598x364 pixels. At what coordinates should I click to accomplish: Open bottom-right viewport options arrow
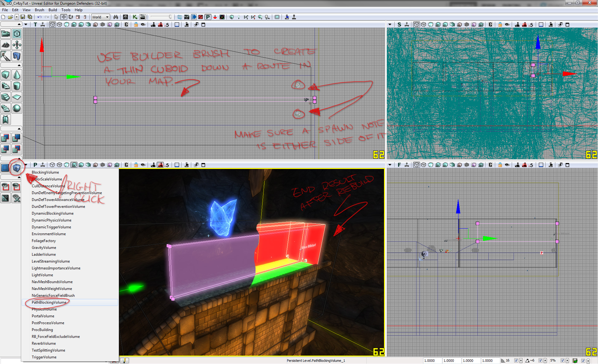390,165
